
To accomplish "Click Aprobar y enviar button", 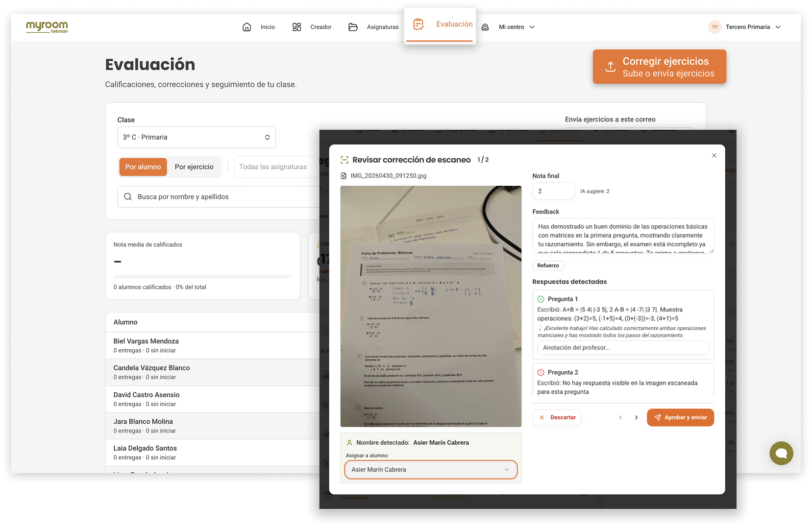I will coord(680,417).
